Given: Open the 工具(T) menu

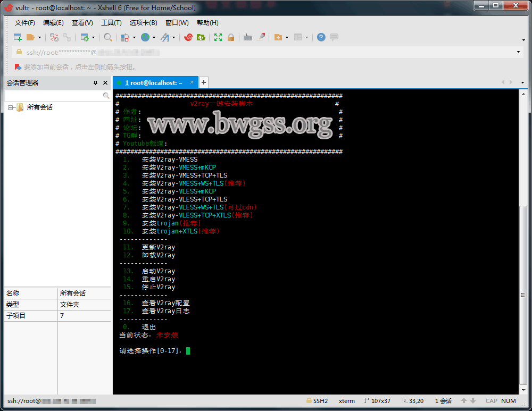Looking at the screenshot, I should tap(111, 23).
